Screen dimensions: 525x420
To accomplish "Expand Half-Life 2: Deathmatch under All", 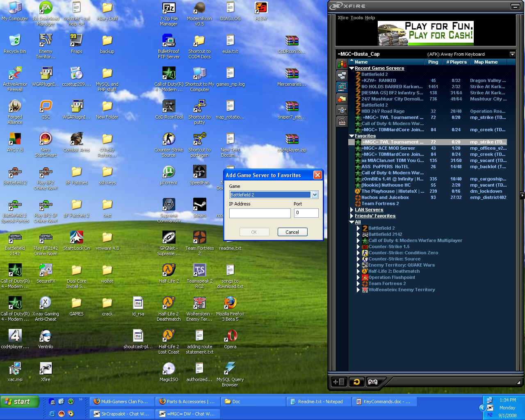I will pyautogui.click(x=358, y=272).
